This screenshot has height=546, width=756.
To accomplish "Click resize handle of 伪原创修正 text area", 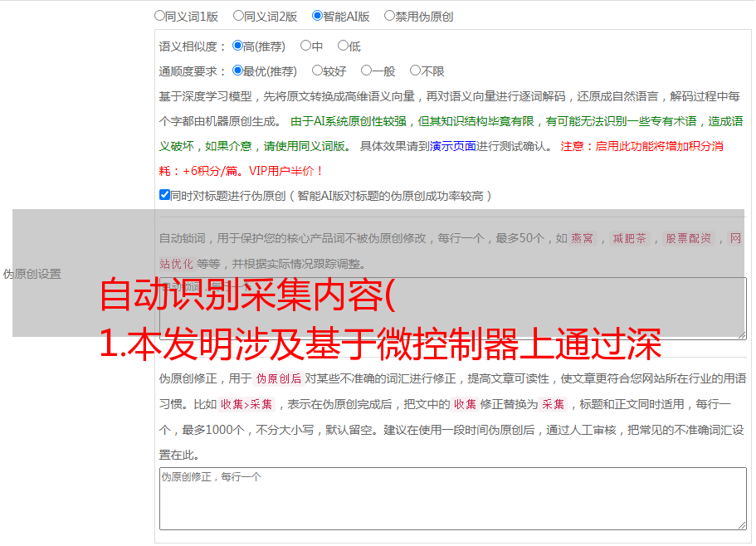I will coord(741,524).
